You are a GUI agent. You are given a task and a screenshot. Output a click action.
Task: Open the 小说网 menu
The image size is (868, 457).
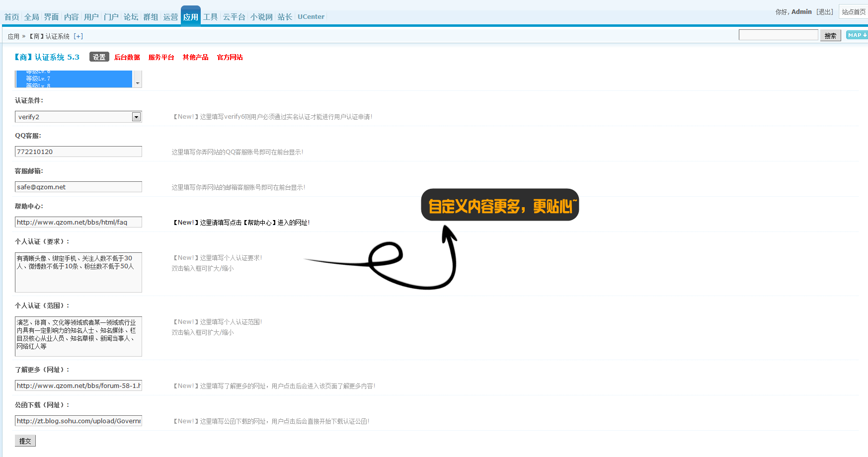[x=262, y=17]
